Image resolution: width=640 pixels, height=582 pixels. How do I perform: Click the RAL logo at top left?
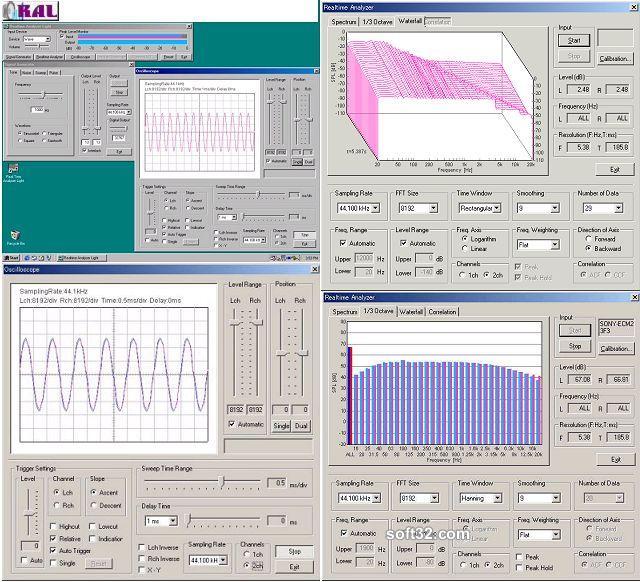(31, 11)
